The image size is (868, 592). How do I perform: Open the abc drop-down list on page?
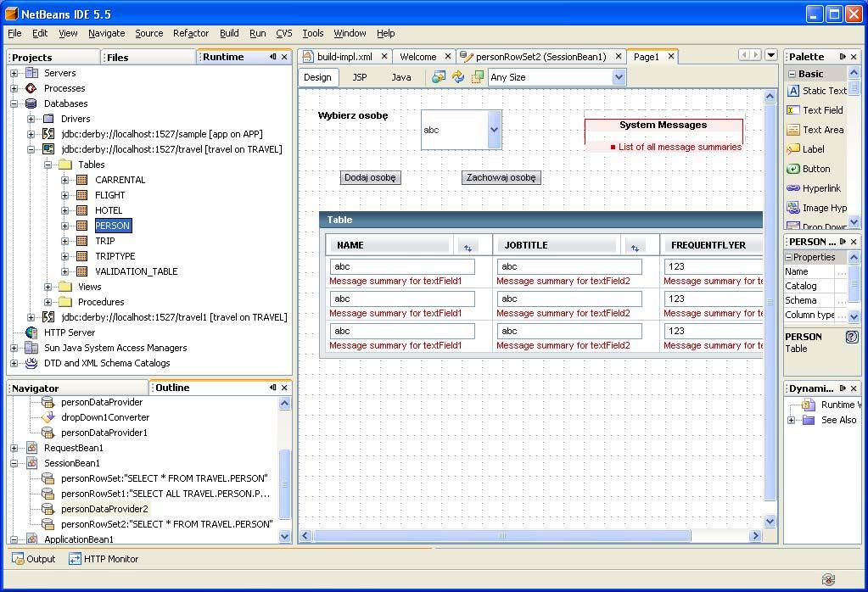click(495, 130)
